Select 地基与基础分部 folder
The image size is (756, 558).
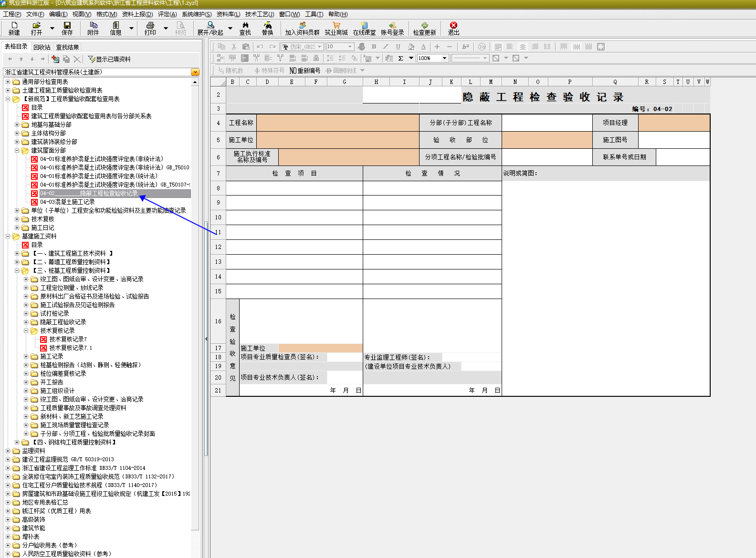(x=51, y=125)
